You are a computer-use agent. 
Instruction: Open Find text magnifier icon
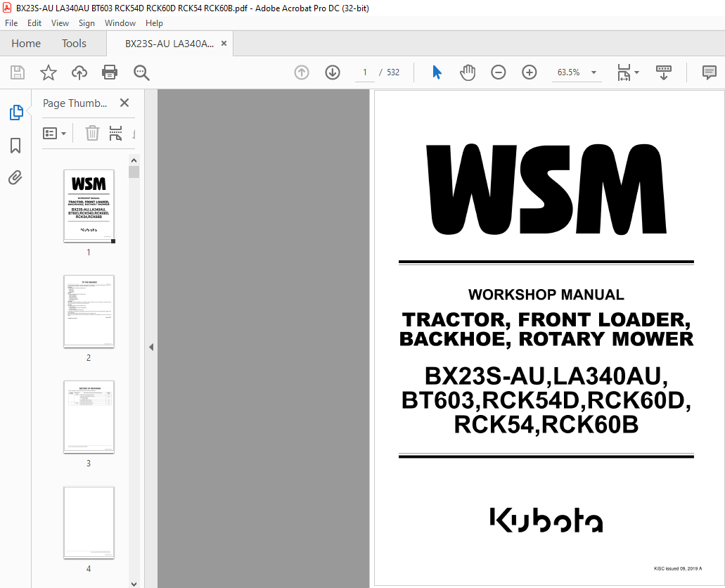(141, 72)
